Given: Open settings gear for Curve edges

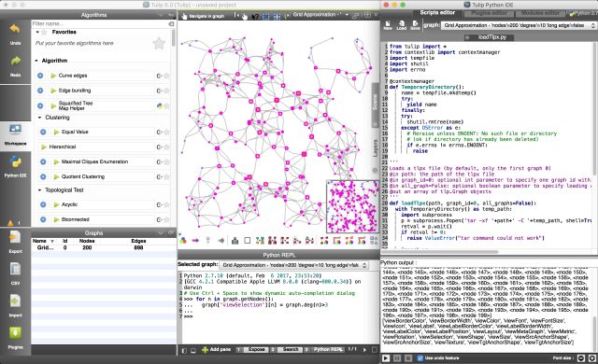Looking at the screenshot, I should coord(40,76).
